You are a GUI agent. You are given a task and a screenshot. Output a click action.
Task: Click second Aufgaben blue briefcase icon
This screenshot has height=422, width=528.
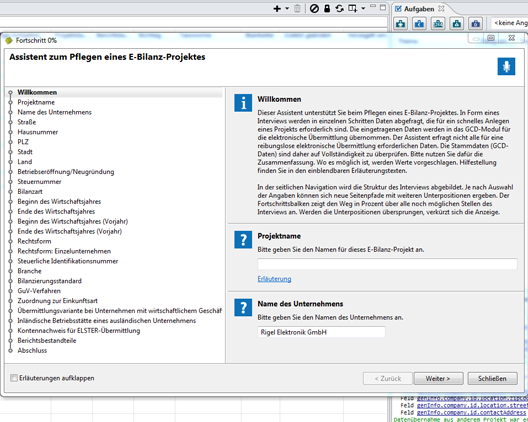pyautogui.click(x=419, y=24)
